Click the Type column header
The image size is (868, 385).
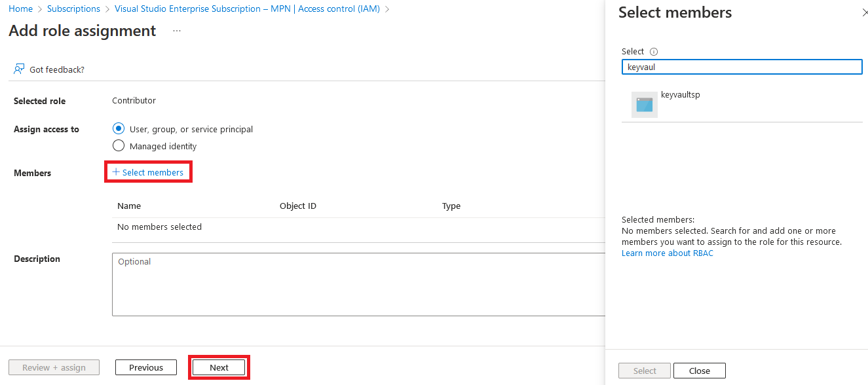coord(451,206)
